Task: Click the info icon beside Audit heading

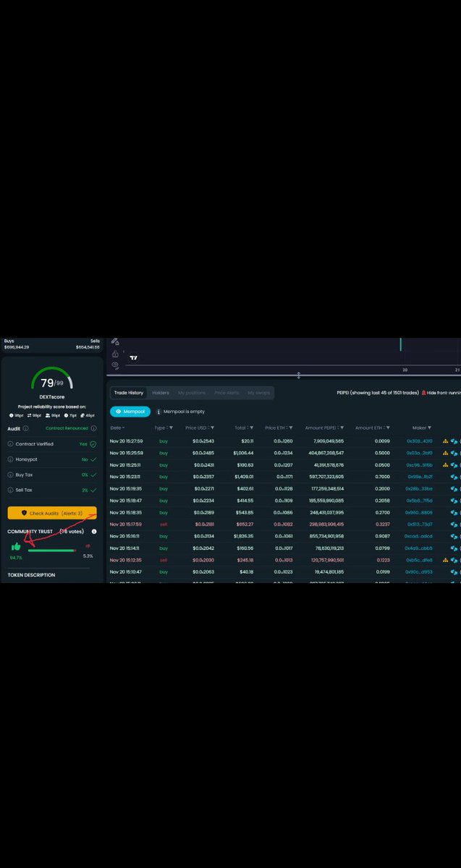Action: (x=26, y=428)
